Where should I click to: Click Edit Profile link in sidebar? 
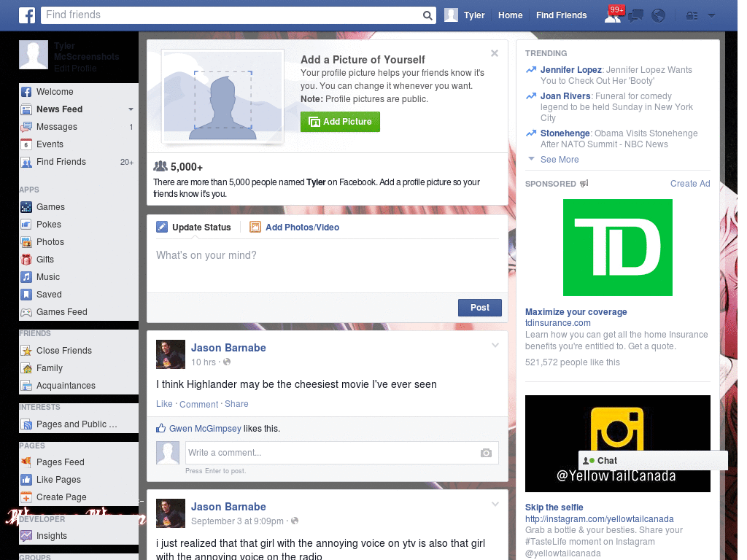coord(75,69)
